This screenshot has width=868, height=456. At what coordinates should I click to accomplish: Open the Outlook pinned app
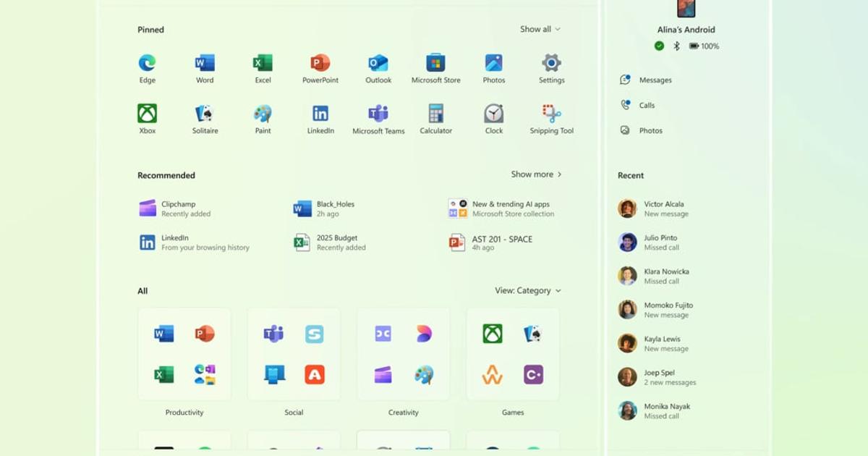378,69
